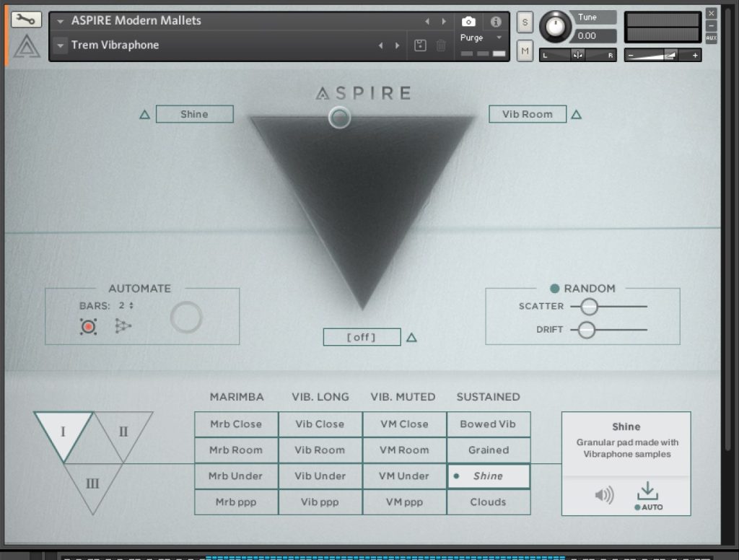Click the wrench edit-mode icon

tap(26, 19)
